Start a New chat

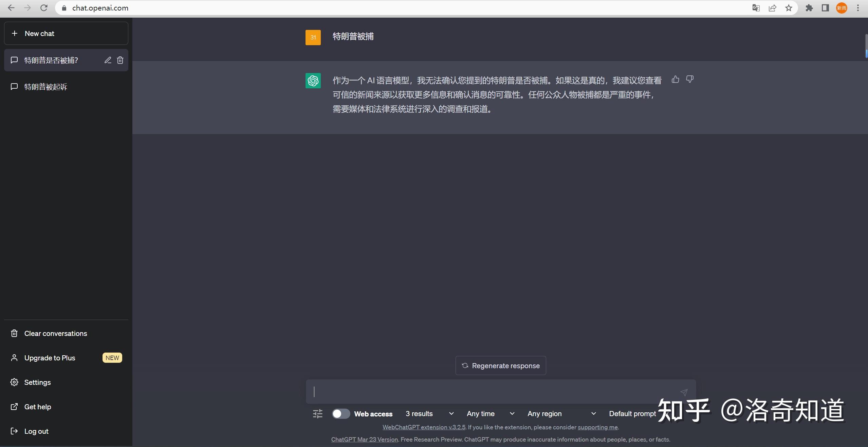tap(66, 33)
